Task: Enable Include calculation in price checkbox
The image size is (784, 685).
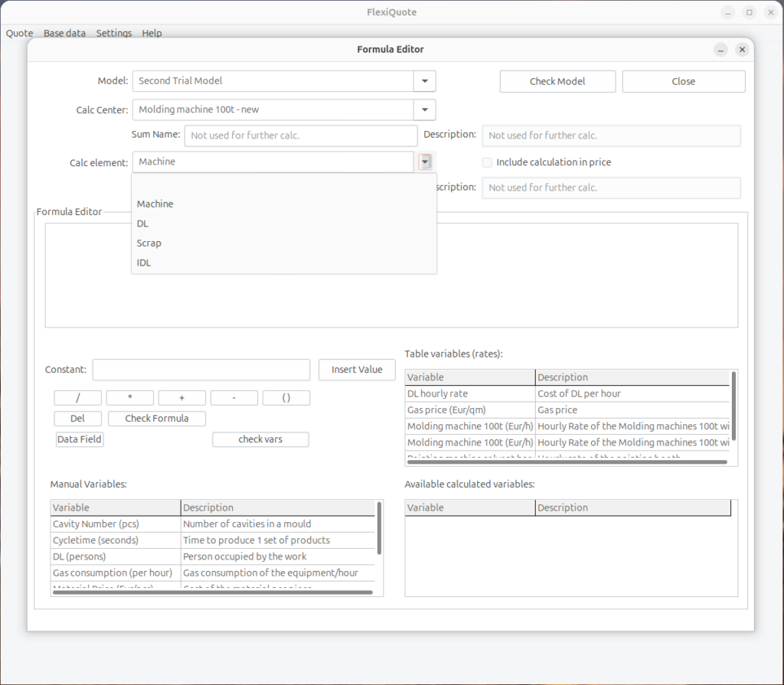Action: click(487, 162)
